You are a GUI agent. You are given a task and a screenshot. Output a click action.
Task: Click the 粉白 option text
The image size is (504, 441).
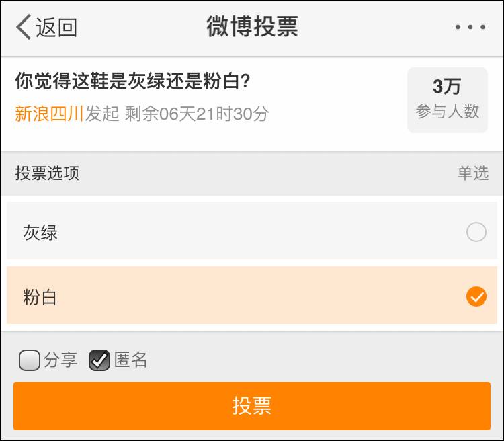click(x=40, y=296)
